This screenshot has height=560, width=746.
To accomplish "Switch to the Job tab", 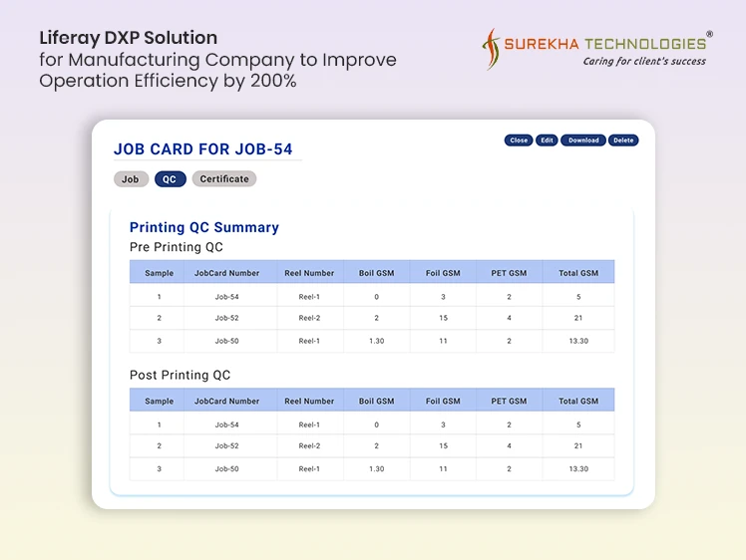I will [x=131, y=179].
